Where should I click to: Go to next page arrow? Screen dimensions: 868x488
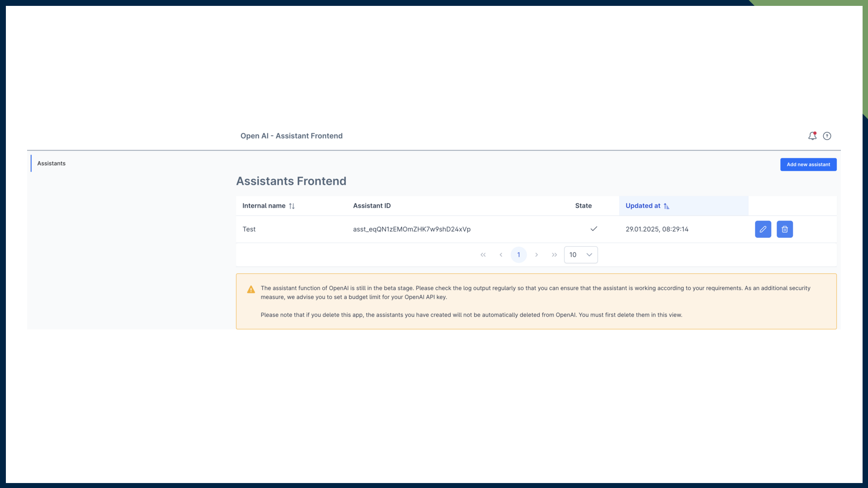click(x=537, y=255)
